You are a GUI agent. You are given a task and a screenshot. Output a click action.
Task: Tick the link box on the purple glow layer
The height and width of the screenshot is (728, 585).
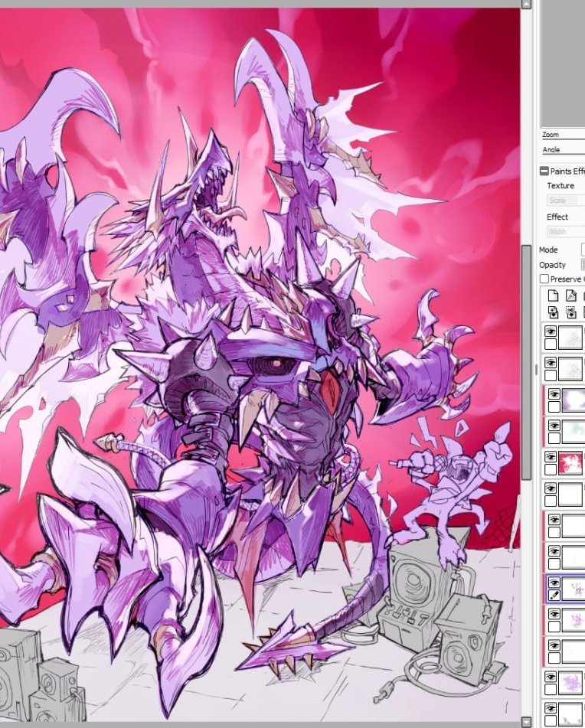click(x=554, y=406)
